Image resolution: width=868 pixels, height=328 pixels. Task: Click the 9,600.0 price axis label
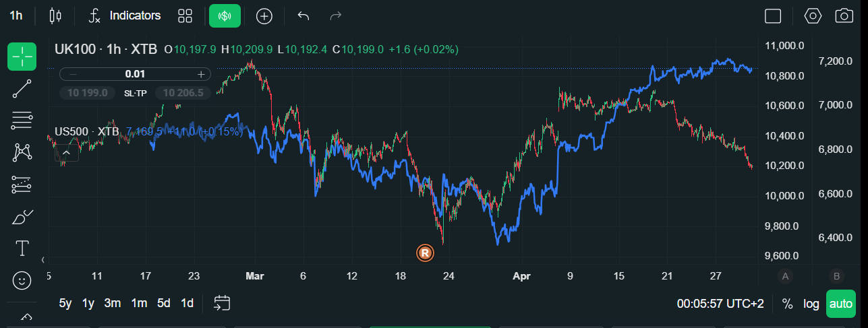tap(782, 256)
